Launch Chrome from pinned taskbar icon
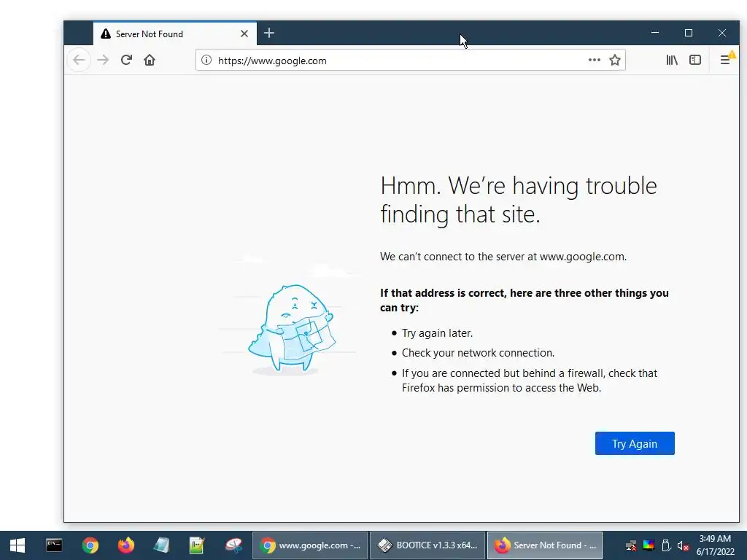This screenshot has height=560, width=747. tap(90, 545)
